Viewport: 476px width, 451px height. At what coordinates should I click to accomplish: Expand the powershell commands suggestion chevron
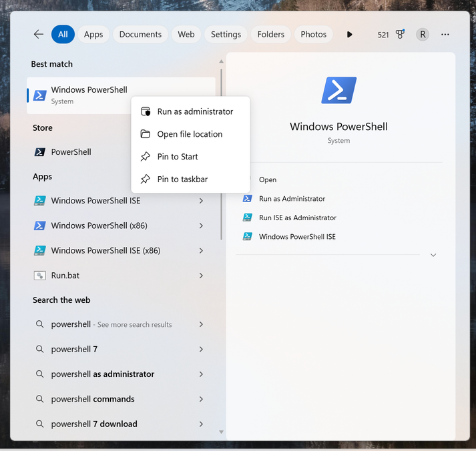click(201, 399)
